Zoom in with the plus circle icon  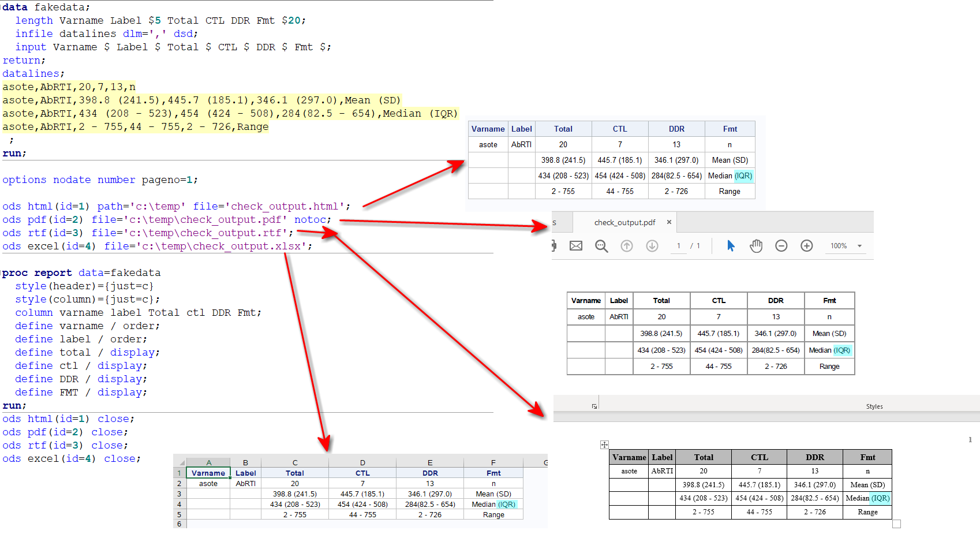click(x=806, y=246)
